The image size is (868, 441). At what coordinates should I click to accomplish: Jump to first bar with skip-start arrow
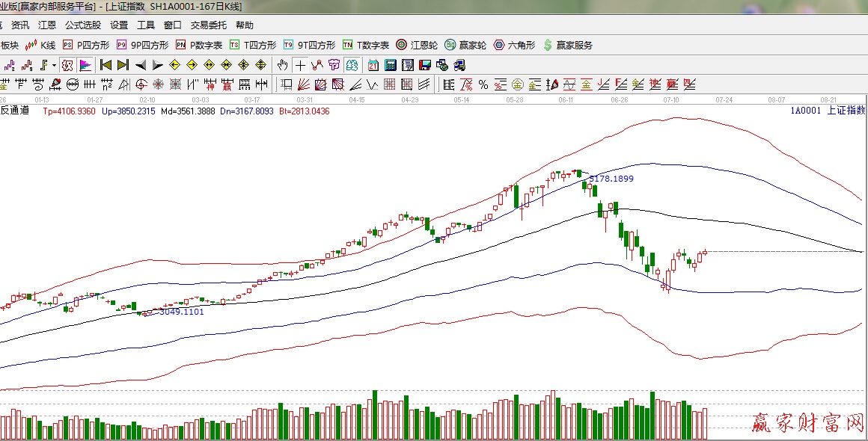[x=106, y=65]
